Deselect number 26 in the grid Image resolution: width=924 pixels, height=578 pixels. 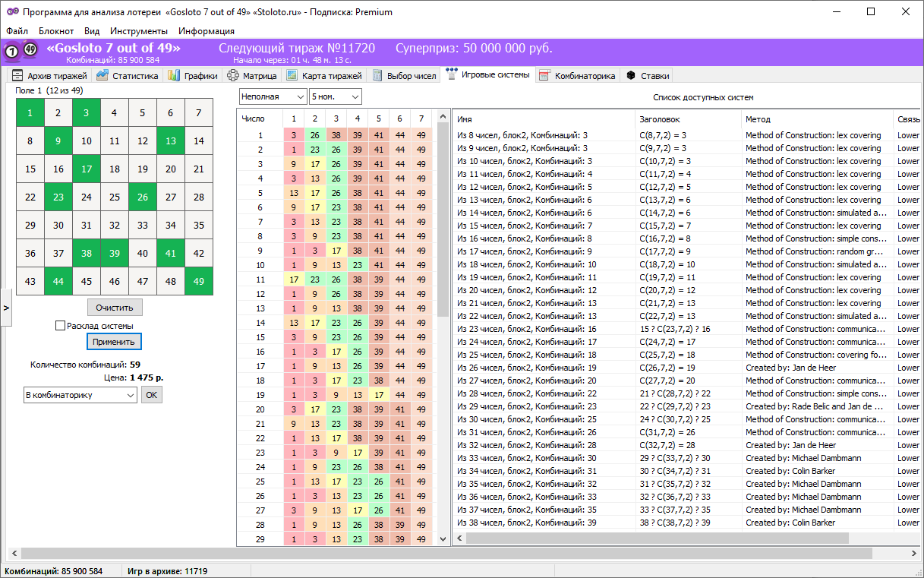pos(142,197)
